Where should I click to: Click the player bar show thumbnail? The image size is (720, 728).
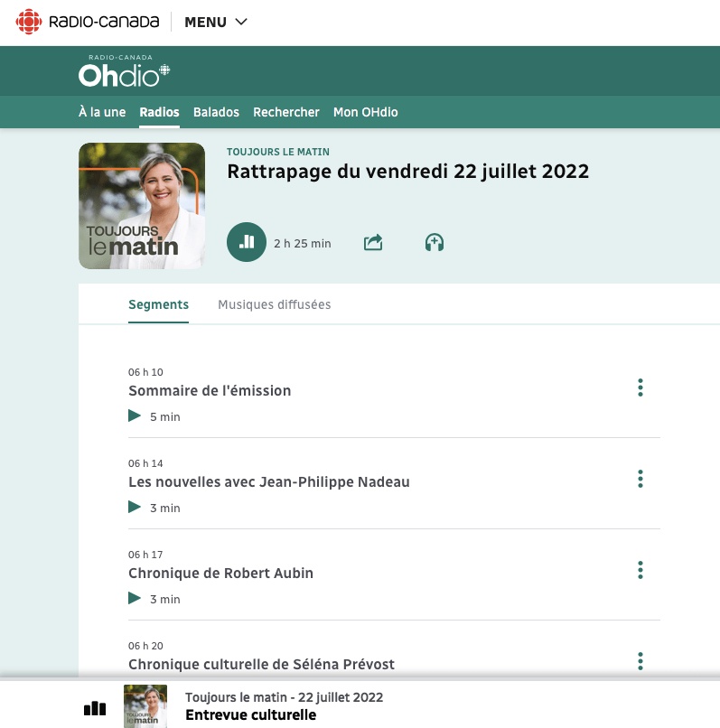[x=145, y=706]
